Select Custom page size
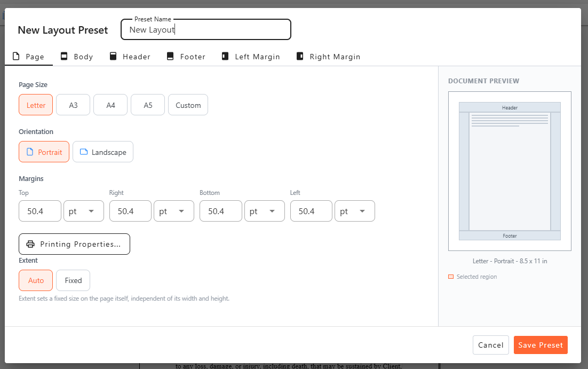 tap(188, 105)
